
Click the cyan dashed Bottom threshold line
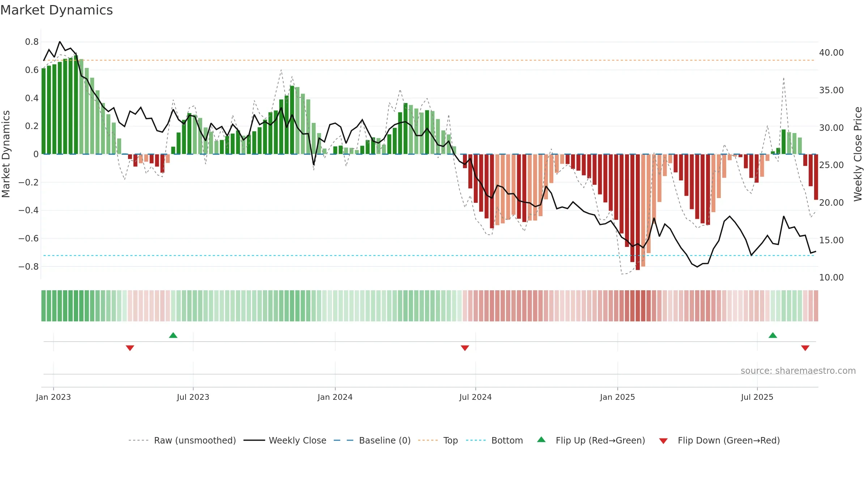pyautogui.click(x=429, y=256)
